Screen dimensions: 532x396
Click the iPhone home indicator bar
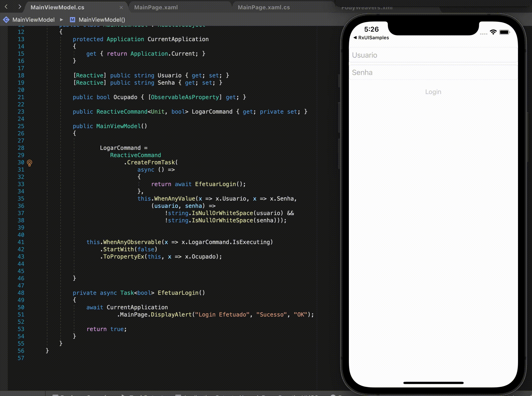433,383
